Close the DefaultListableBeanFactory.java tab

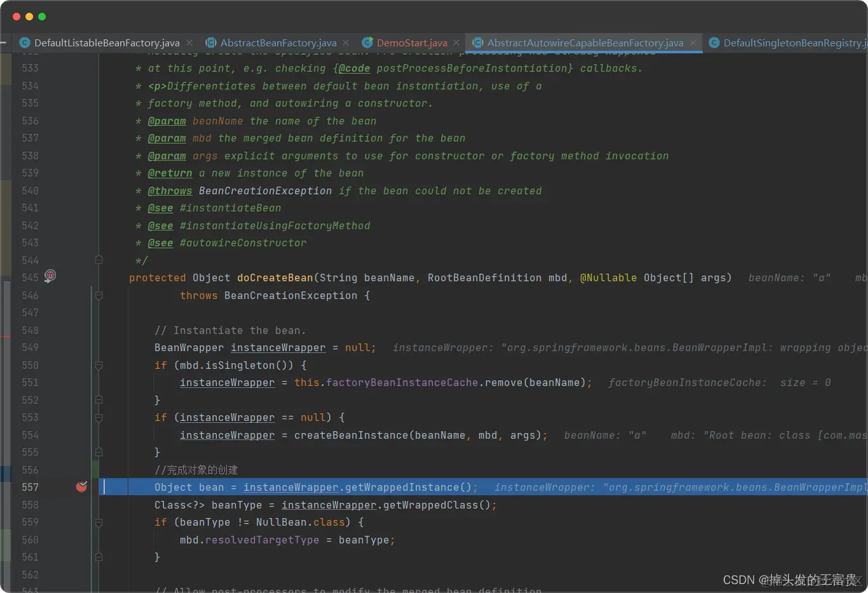[189, 43]
